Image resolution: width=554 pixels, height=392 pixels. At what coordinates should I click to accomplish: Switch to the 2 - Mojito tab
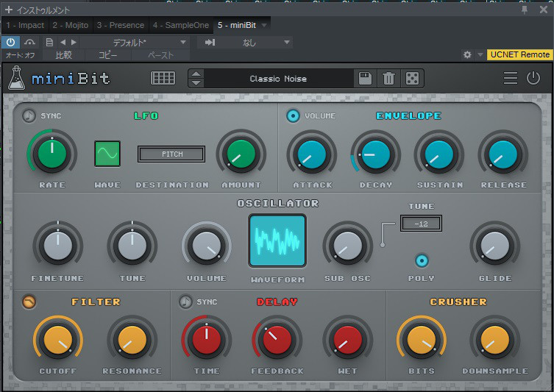(71, 26)
